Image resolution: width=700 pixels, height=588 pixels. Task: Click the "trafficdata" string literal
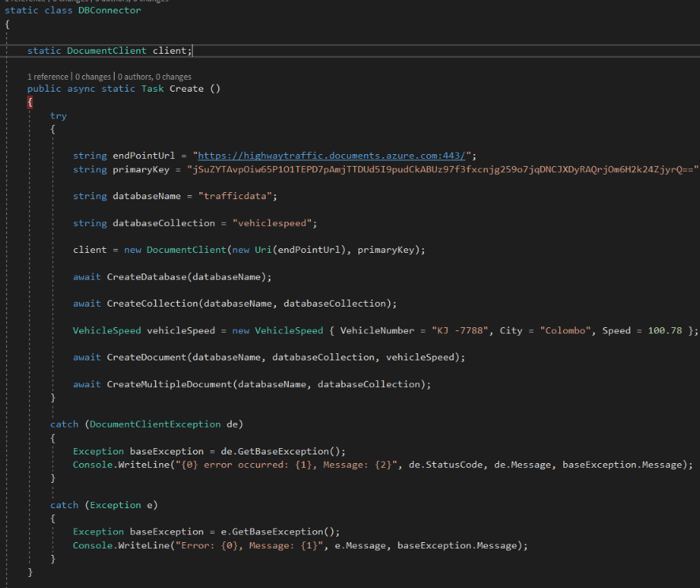click(235, 196)
